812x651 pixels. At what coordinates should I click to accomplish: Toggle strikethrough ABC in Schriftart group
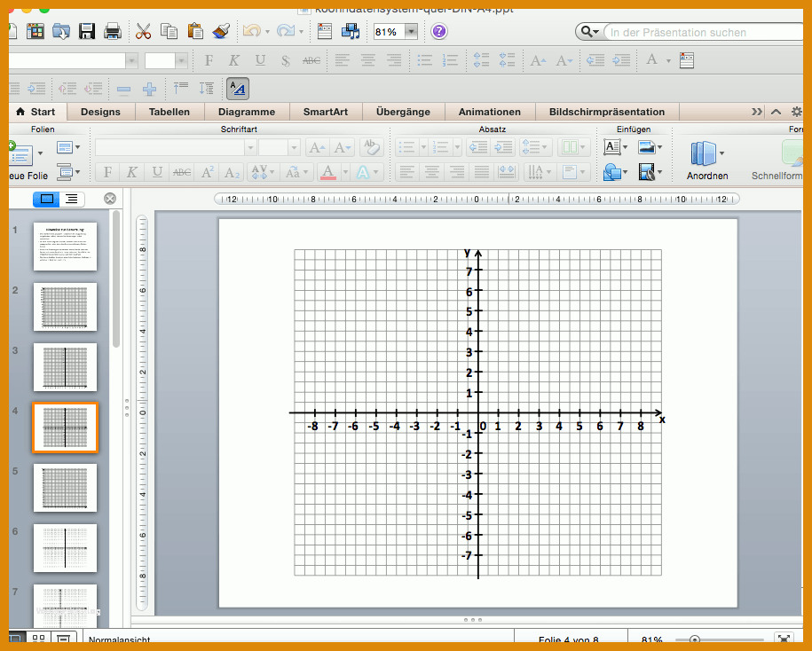182,172
